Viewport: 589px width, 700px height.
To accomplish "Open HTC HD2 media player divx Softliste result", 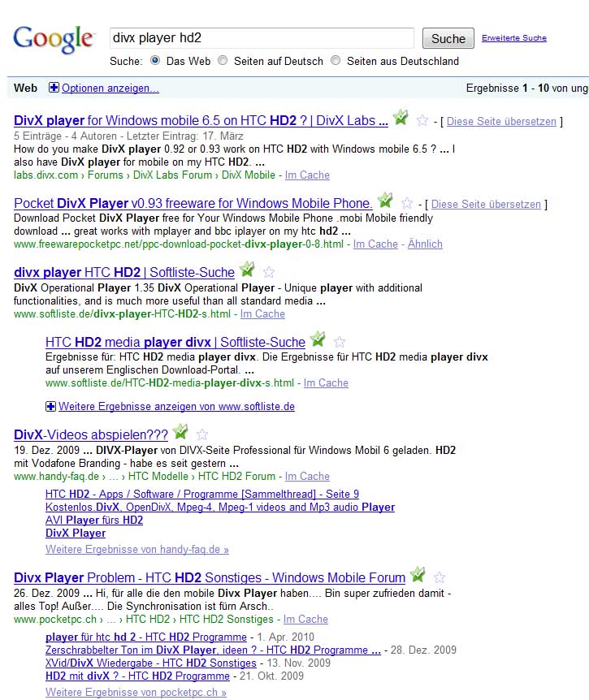I will (175, 343).
